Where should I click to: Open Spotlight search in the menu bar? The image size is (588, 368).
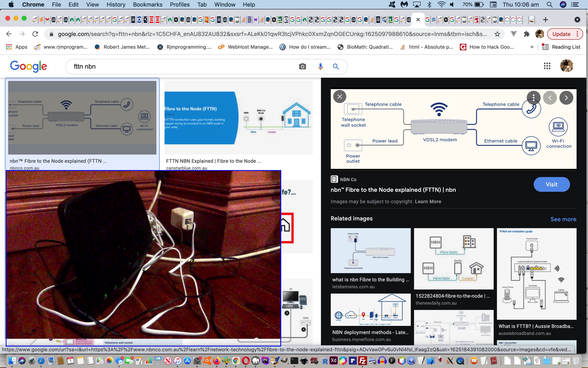coord(550,5)
